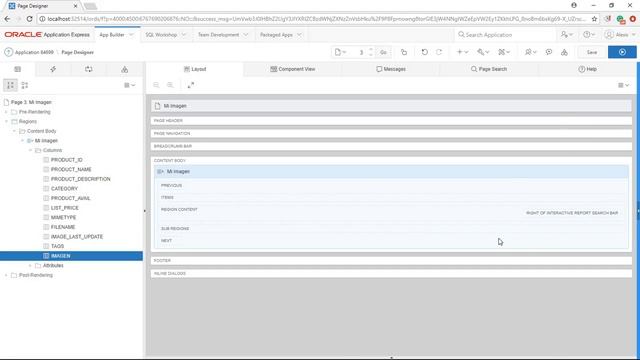Switch to the Page Search tab
The image size is (640, 360).
pos(489,69)
